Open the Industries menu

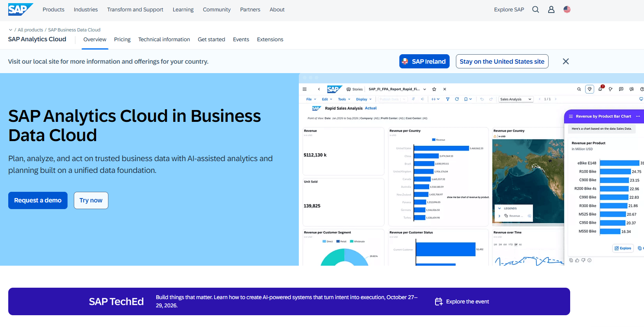tap(86, 9)
